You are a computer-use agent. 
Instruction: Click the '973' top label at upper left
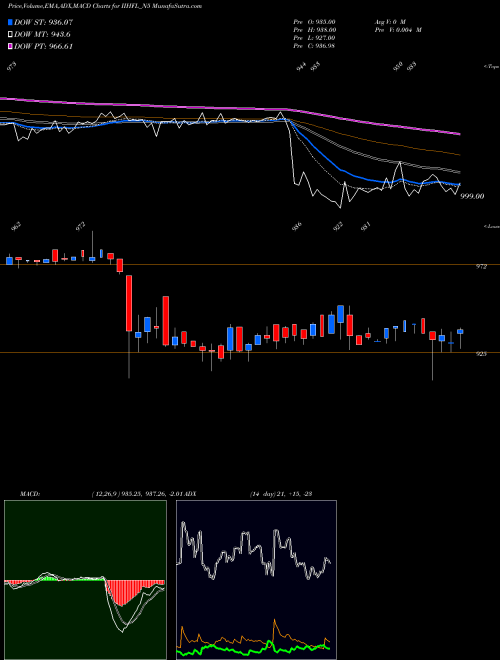(x=13, y=66)
